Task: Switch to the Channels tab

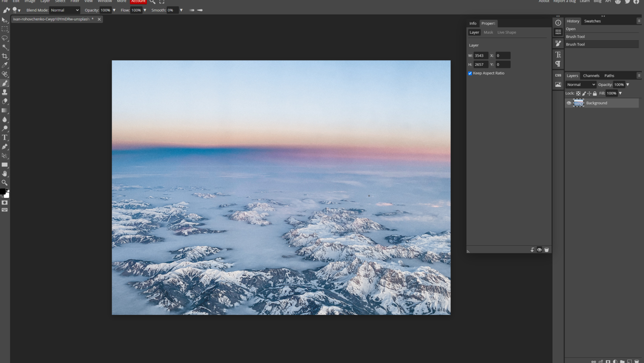Action: (591, 76)
